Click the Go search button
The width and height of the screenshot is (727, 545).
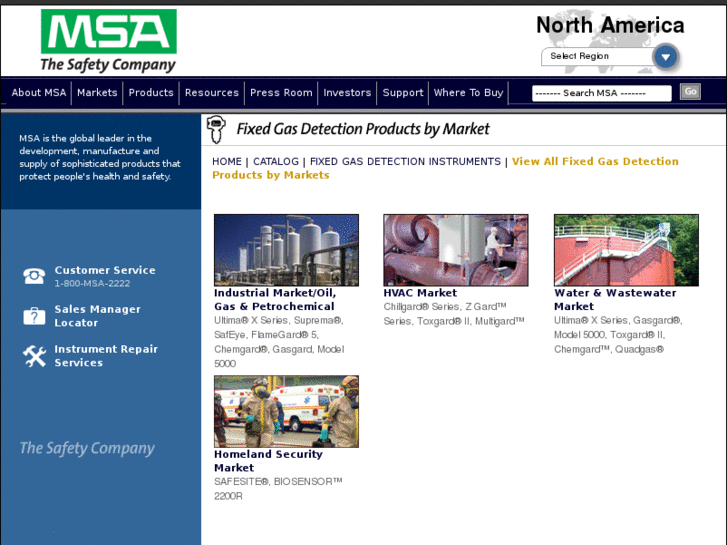pyautogui.click(x=690, y=91)
